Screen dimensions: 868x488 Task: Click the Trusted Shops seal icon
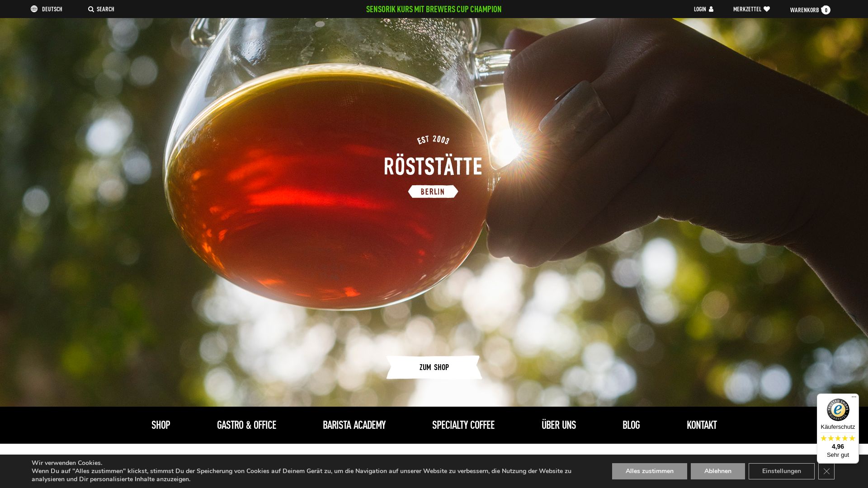coord(838,410)
